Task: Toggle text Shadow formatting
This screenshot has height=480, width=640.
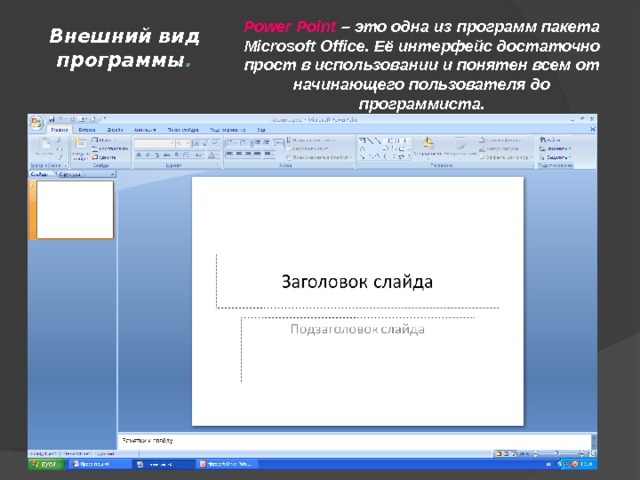Action: tap(176, 155)
